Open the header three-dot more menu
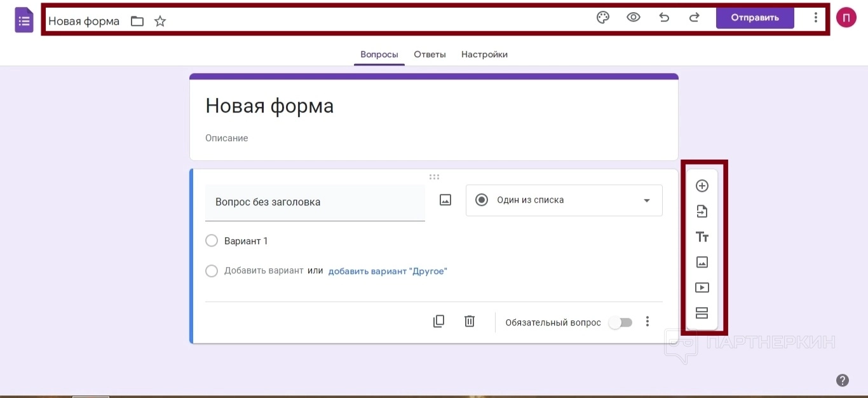This screenshot has height=398, width=868. 816,18
